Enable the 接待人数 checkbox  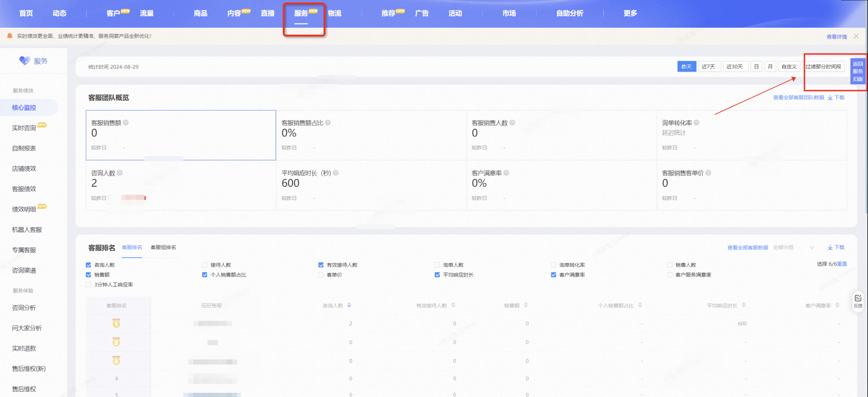[x=205, y=265]
